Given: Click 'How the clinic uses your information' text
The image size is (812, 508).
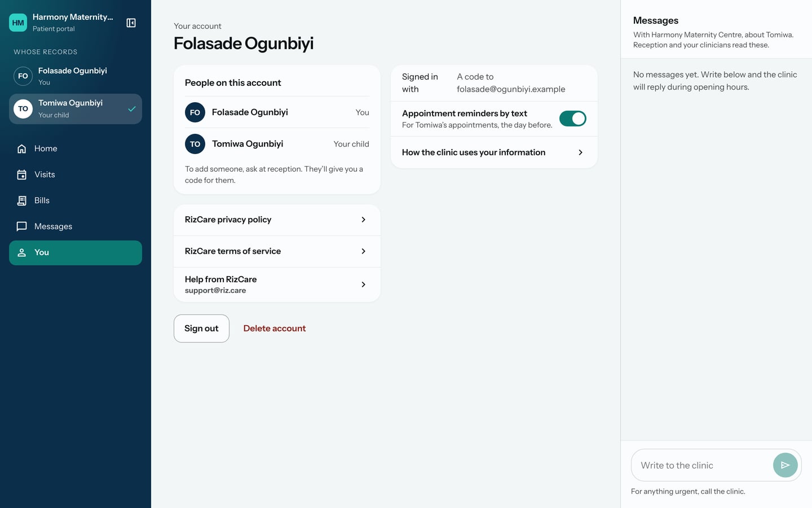Looking at the screenshot, I should (x=474, y=152).
